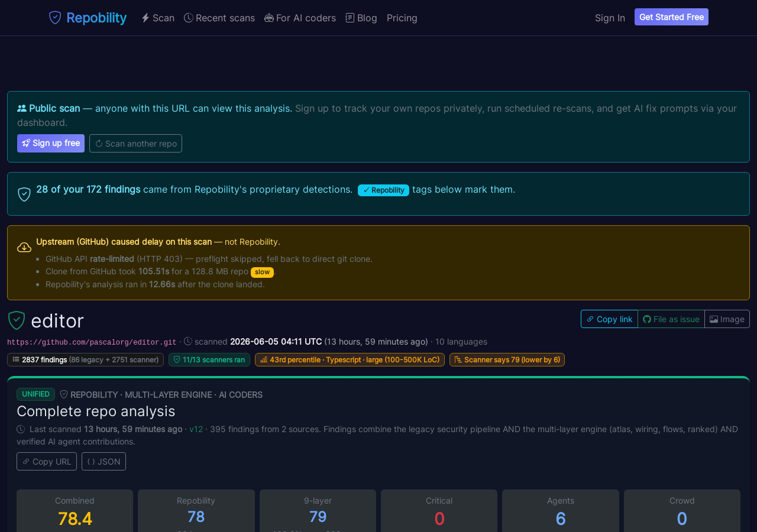Click the clock icon before scanned timestamp
This screenshot has height=532, width=757.
point(188,342)
